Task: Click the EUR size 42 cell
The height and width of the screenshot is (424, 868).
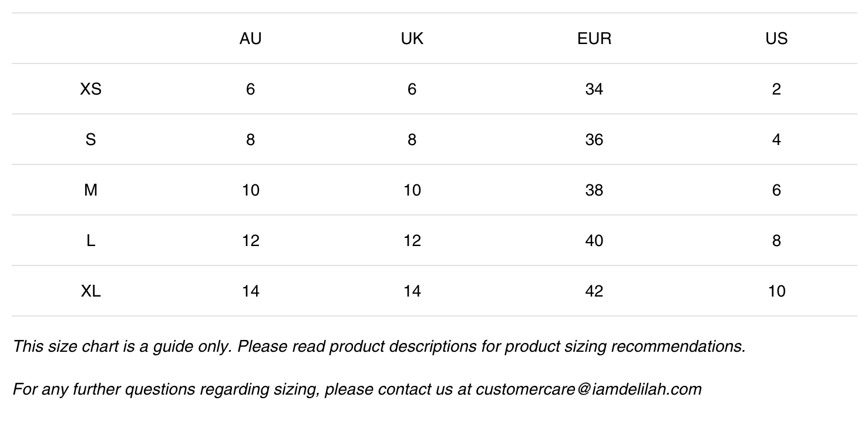Action: tap(594, 291)
